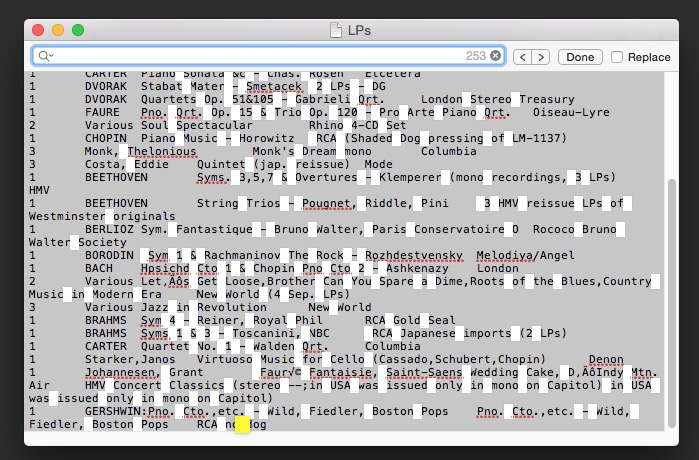Click the vertical scrollbar thumb
Viewport: 699px width, 460px height.
coord(671,303)
